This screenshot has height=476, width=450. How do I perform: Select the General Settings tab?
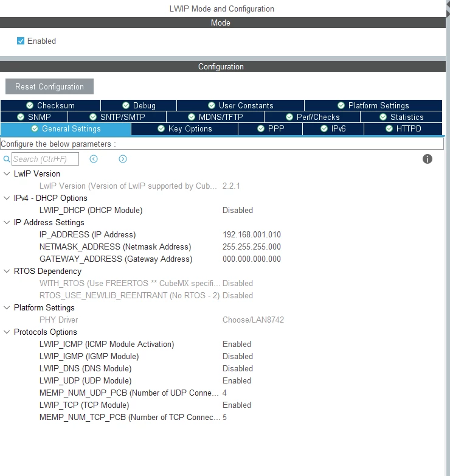pos(66,128)
